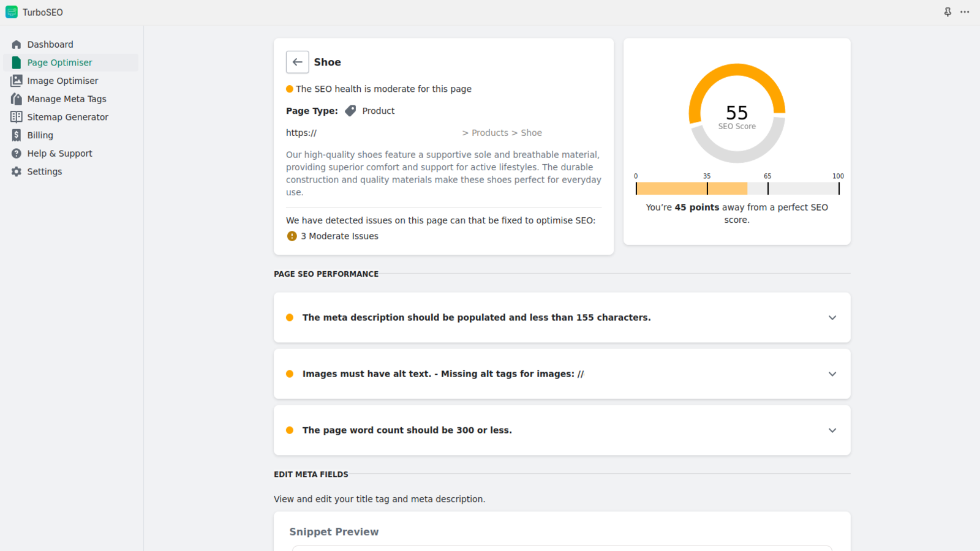This screenshot has height=551, width=980.
Task: Select Page Optimiser in the sidebar
Action: [59, 62]
